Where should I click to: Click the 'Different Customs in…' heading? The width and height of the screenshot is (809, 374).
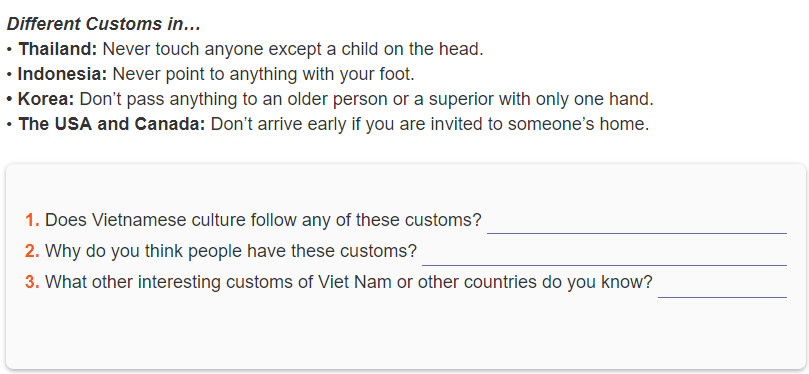pos(104,24)
